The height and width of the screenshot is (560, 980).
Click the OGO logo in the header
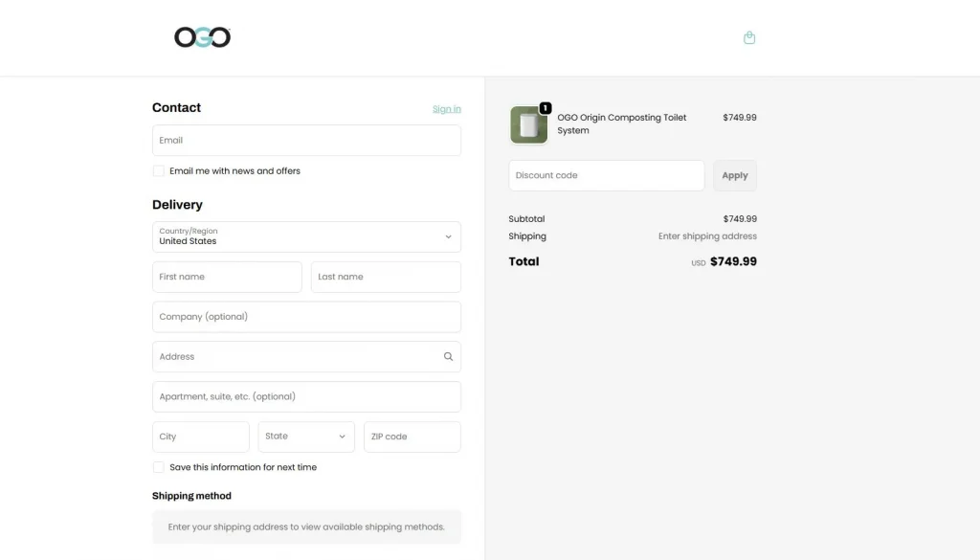coord(201,36)
